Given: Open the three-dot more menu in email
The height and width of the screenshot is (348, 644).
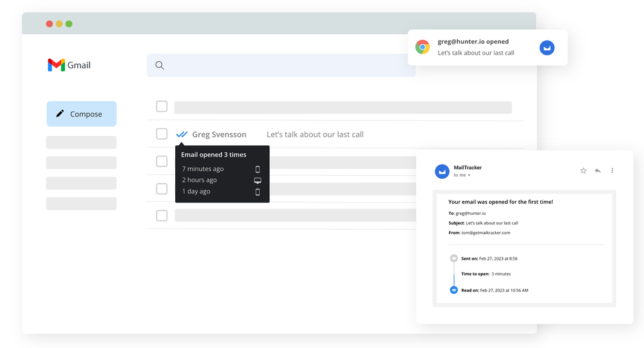Looking at the screenshot, I should coord(612,170).
